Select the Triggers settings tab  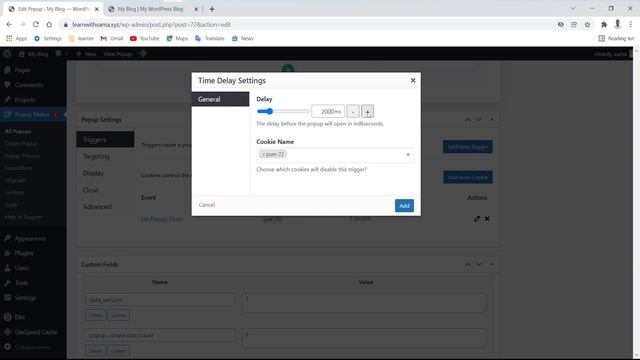click(x=105, y=140)
